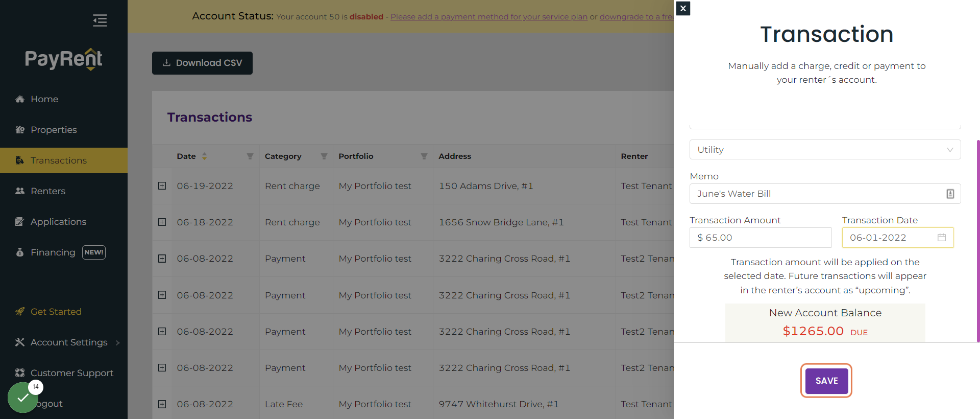
Task: Close the Transaction panel with X
Action: [683, 8]
